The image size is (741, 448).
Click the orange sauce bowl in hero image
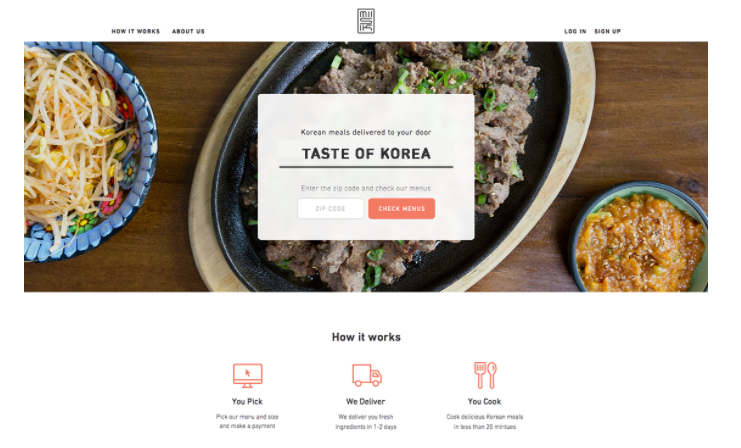point(640,239)
